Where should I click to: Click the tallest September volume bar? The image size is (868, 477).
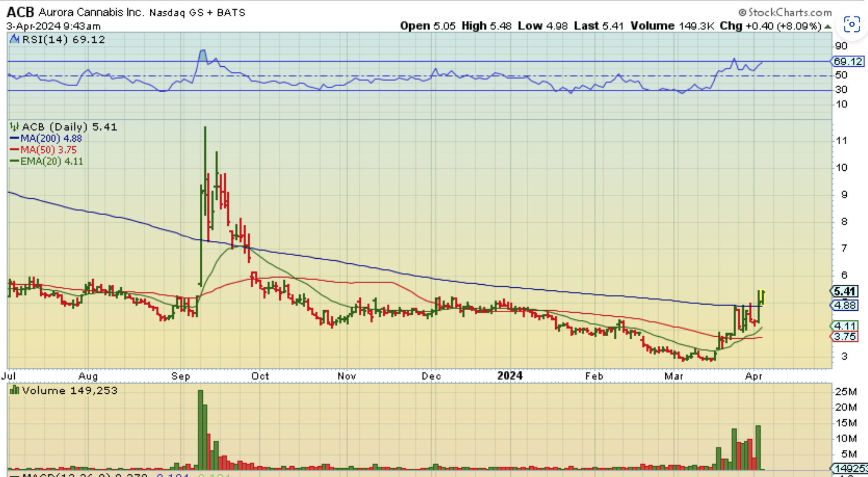click(x=201, y=429)
